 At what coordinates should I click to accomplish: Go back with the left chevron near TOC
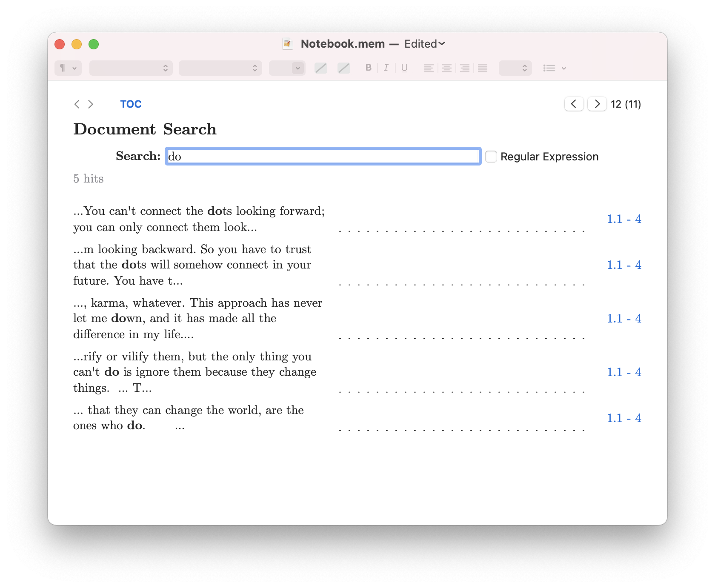coord(77,104)
